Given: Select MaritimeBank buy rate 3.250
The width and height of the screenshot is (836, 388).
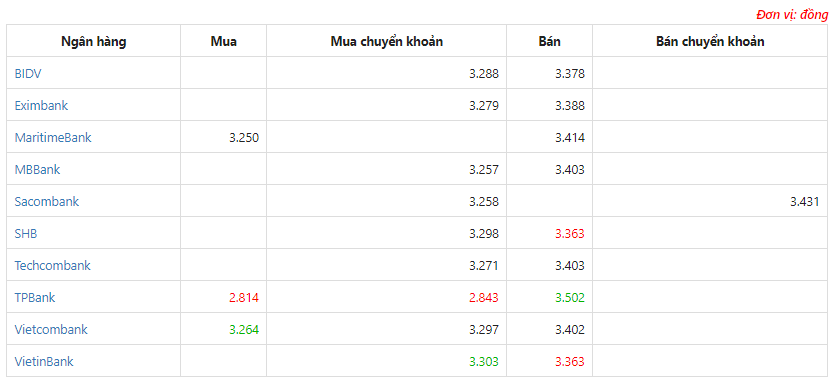Looking at the screenshot, I should pos(244,138).
